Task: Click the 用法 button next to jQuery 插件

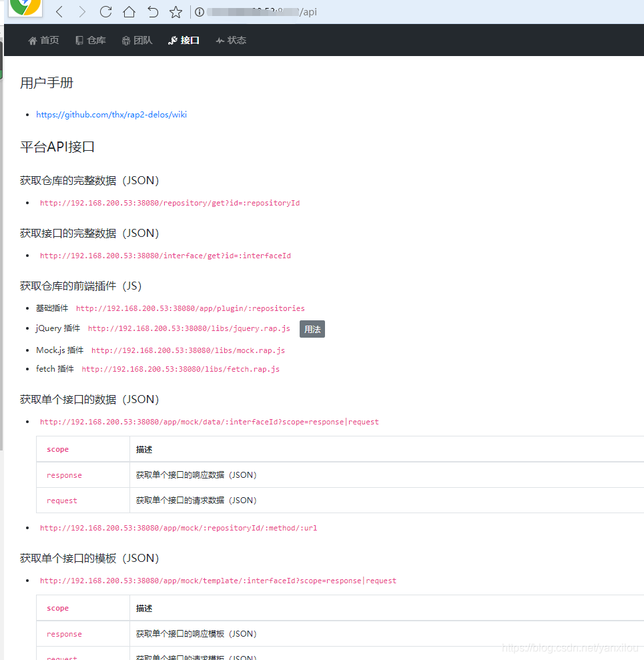Action: pyautogui.click(x=312, y=328)
